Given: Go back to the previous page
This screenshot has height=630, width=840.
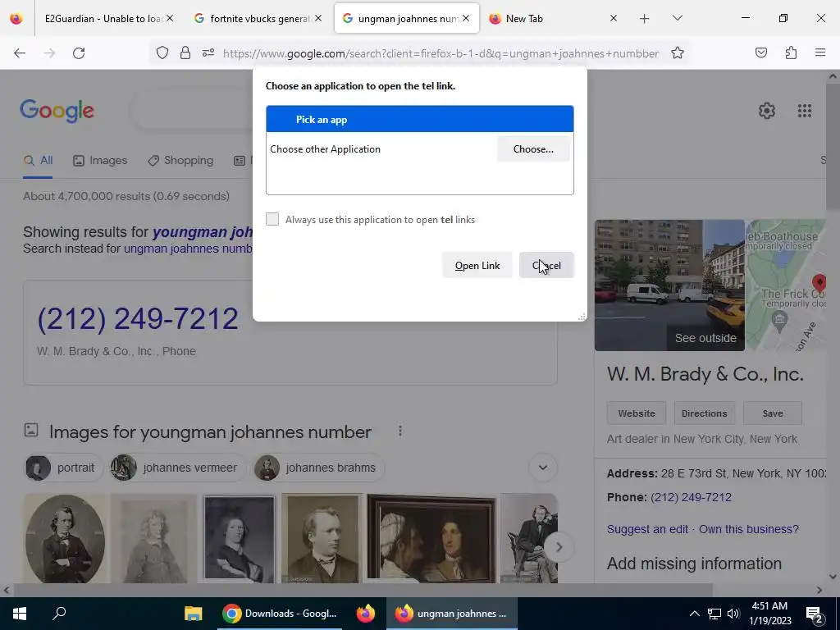Looking at the screenshot, I should point(20,53).
